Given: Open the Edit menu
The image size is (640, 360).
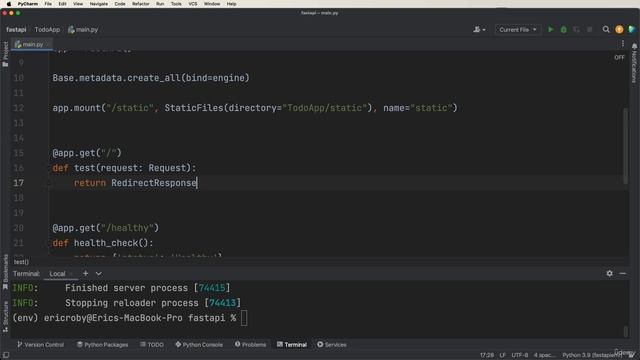Looking at the screenshot, I should [62, 4].
